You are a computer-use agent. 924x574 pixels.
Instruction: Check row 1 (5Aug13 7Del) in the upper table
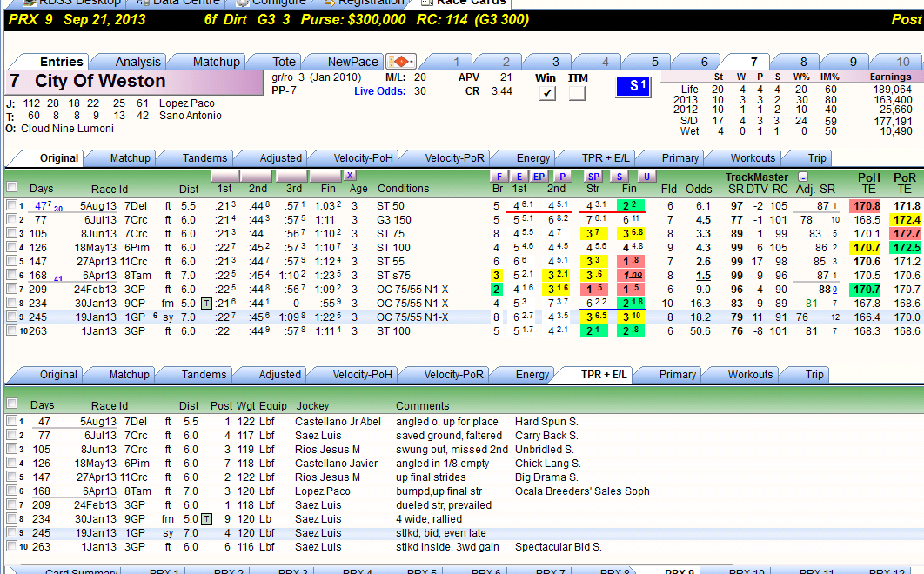tap(11, 205)
